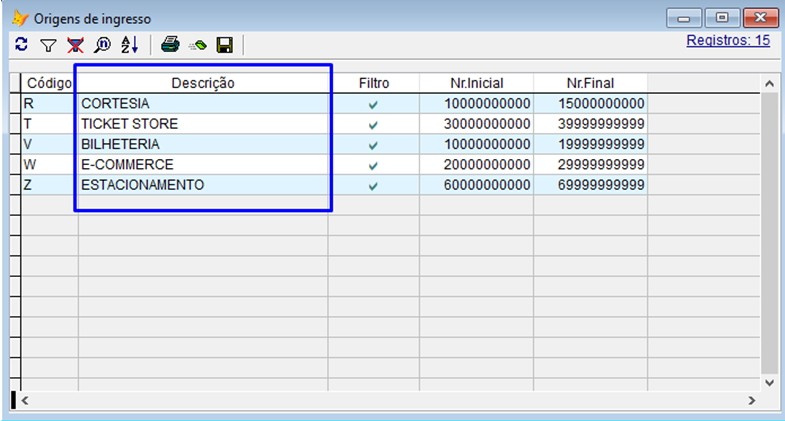Click the search magnifier icon
The width and height of the screenshot is (785, 421).
click(x=102, y=45)
